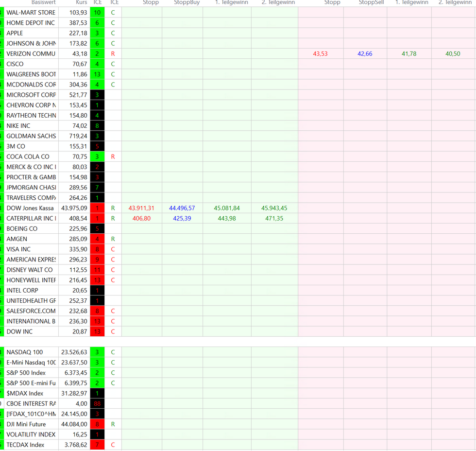Image resolution: width=476 pixels, height=451 pixels.
Task: Click Verizon's StoppSell value 42,66
Action: point(365,54)
